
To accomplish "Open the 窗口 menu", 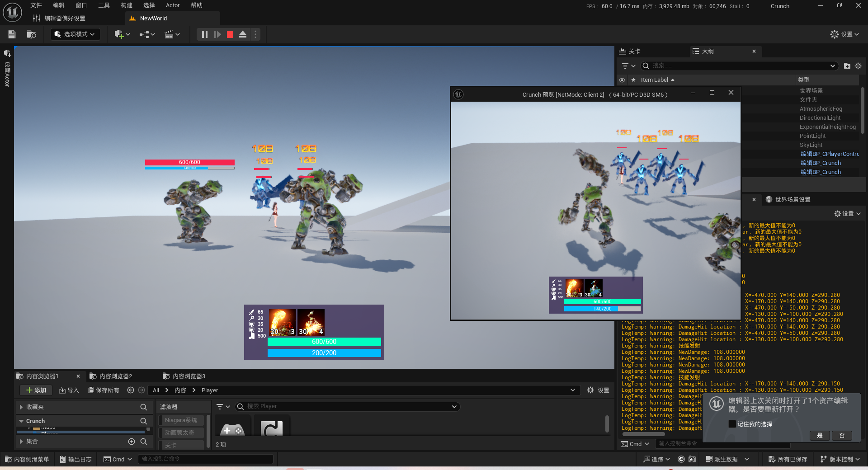I will point(81,5).
